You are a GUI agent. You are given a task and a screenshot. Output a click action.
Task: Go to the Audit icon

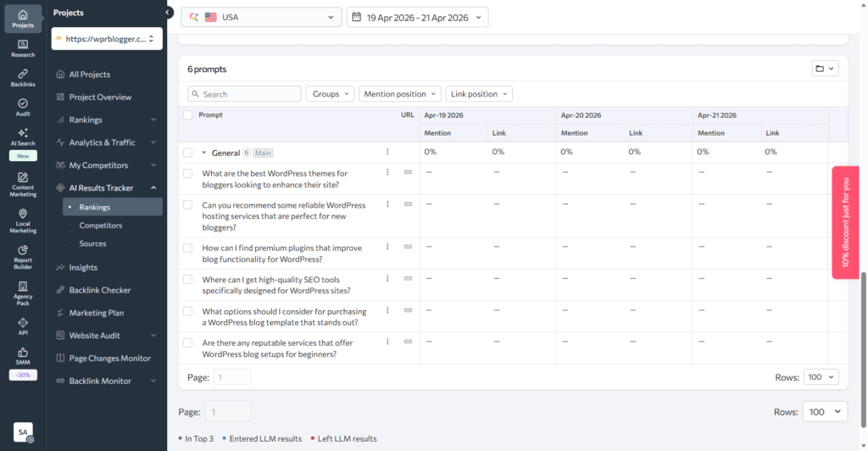[23, 107]
